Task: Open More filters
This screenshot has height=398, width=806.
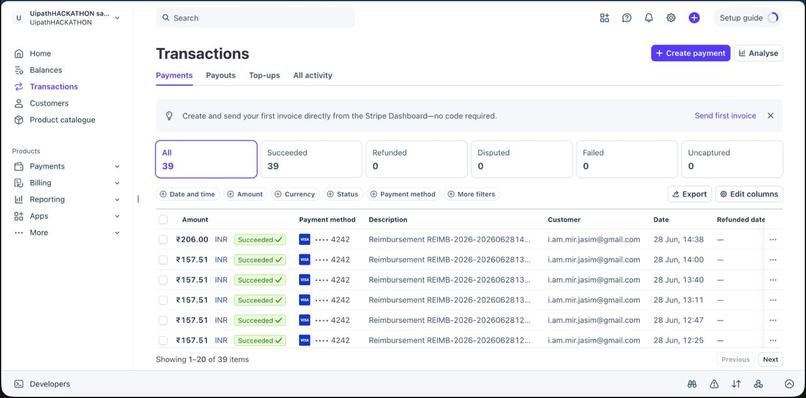Action: 471,194
